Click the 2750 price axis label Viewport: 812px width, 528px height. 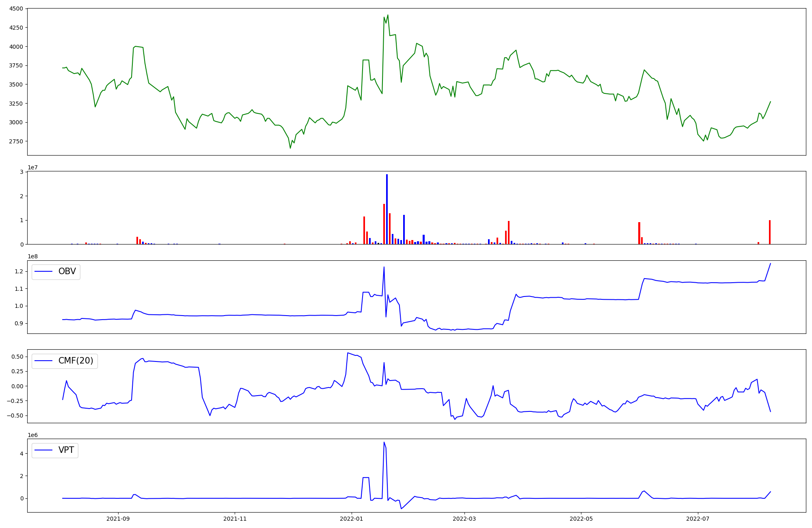16,141
